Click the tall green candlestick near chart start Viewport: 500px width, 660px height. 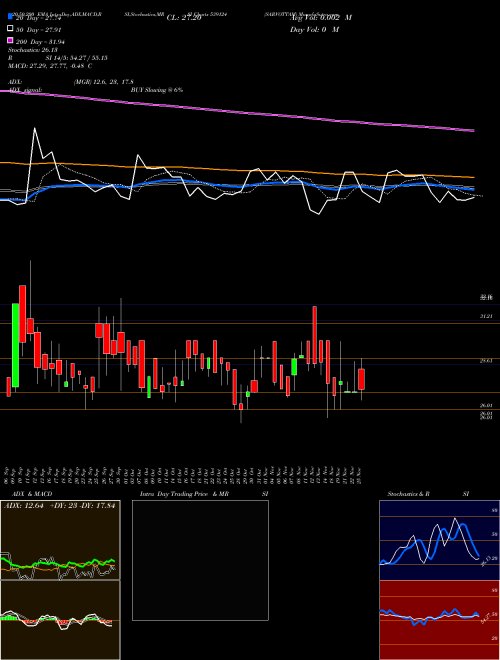16,345
